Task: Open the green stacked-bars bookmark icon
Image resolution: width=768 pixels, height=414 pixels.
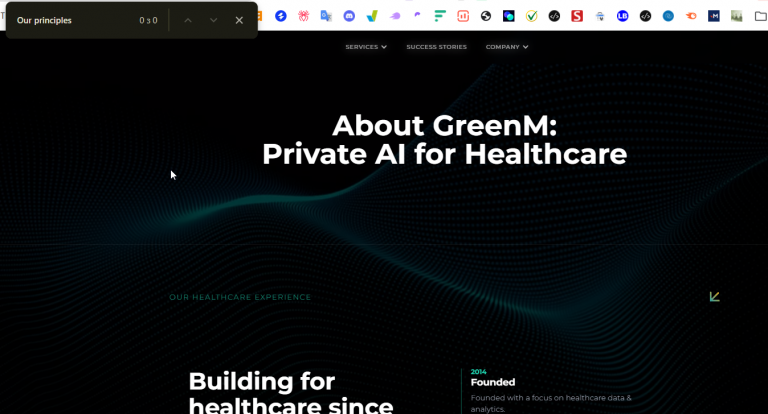Action: [x=440, y=16]
